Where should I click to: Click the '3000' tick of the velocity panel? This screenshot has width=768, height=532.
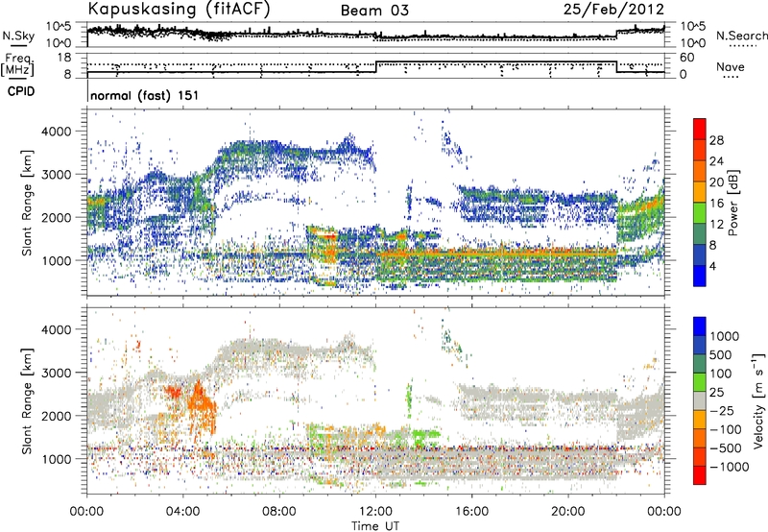point(56,373)
